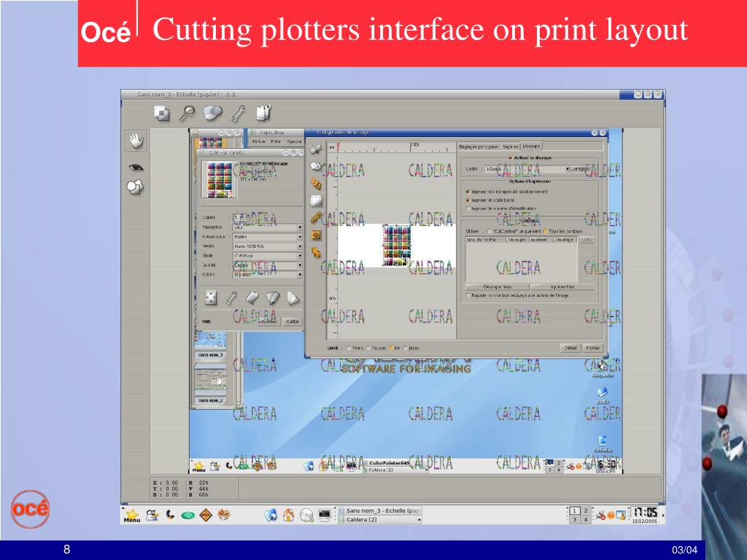Select Tous les contours radio button

click(545, 231)
